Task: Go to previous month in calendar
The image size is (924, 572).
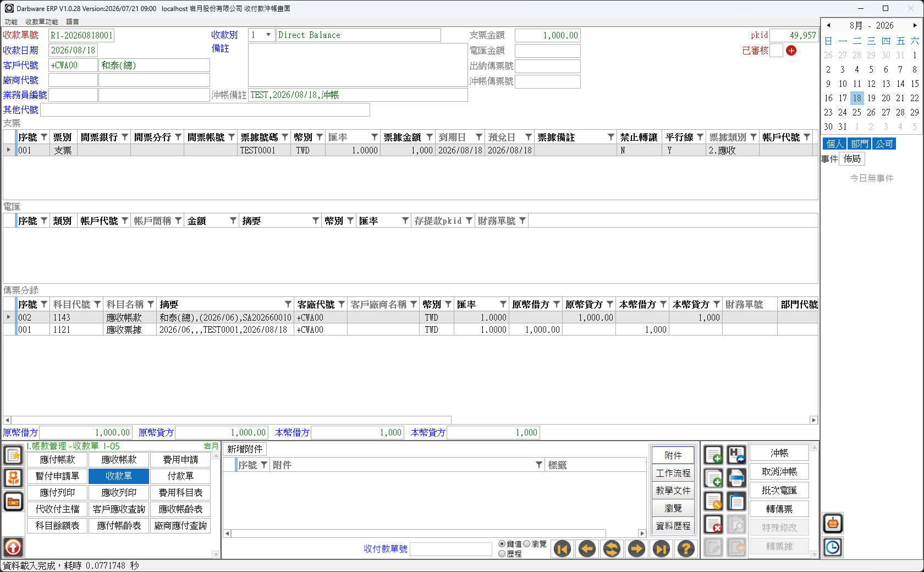Action: click(828, 25)
